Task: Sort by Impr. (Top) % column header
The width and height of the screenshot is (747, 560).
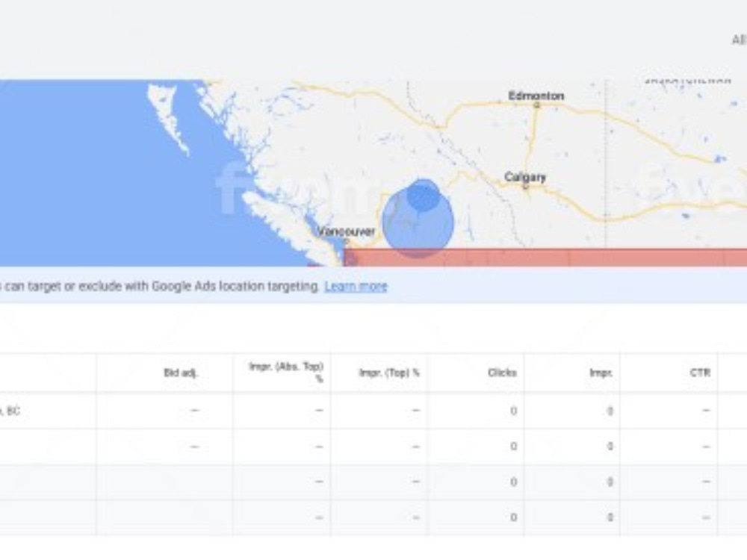Action: (x=389, y=373)
